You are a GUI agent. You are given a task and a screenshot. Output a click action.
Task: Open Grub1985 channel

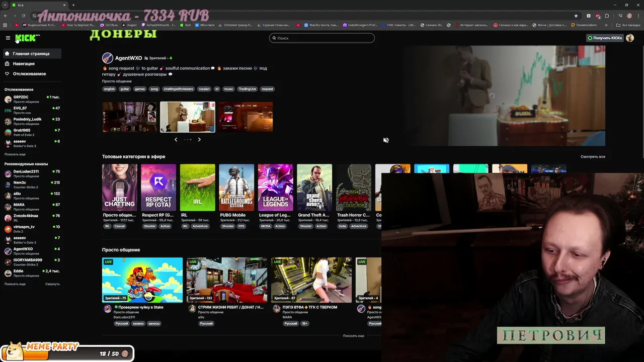[32, 132]
